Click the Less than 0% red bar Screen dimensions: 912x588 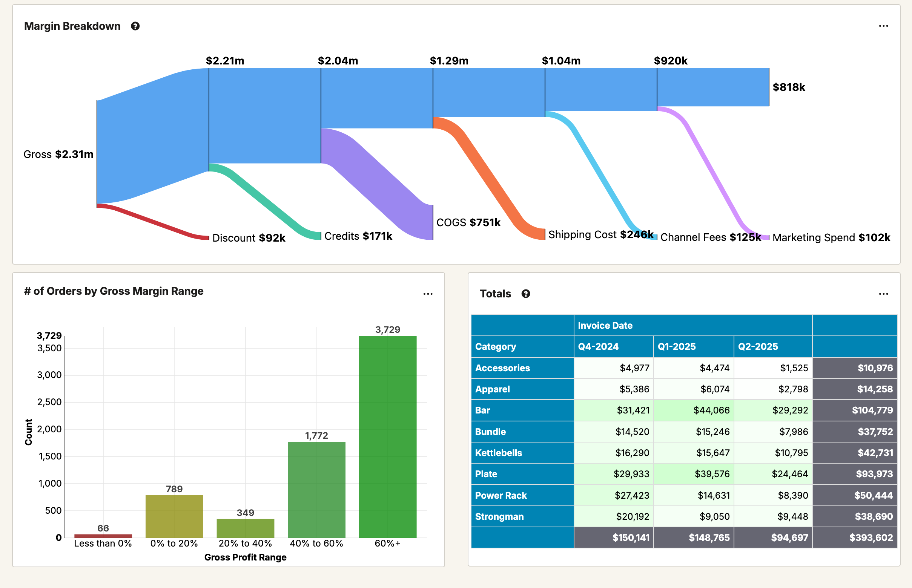(103, 536)
